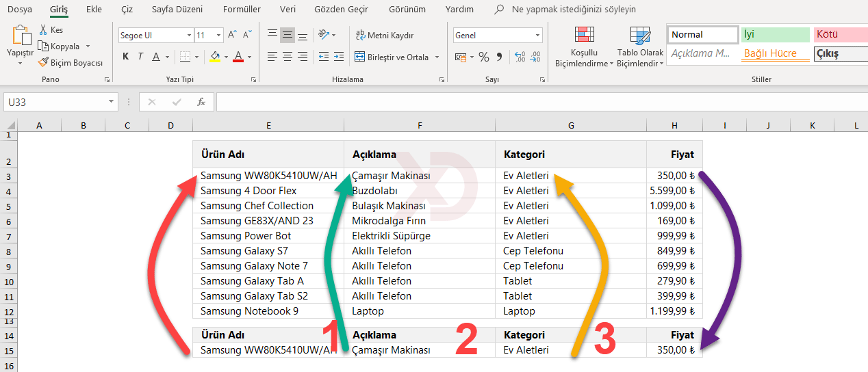
Task: Switch to the Görünüm tab
Action: click(x=407, y=10)
